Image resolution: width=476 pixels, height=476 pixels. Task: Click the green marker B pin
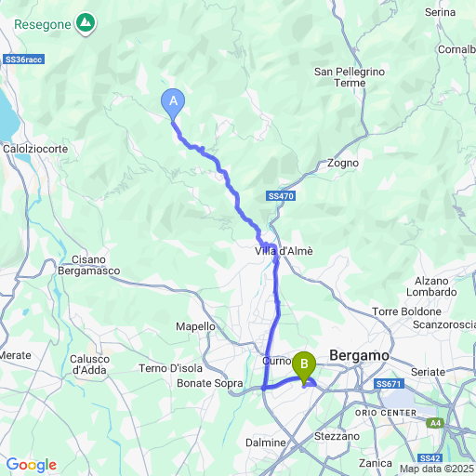click(x=304, y=368)
